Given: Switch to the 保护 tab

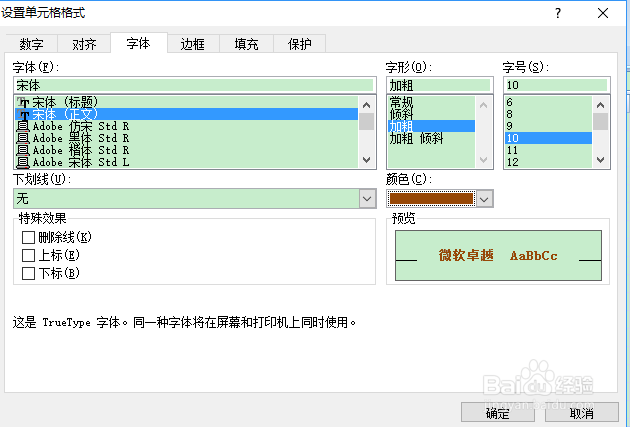Looking at the screenshot, I should coord(299,43).
